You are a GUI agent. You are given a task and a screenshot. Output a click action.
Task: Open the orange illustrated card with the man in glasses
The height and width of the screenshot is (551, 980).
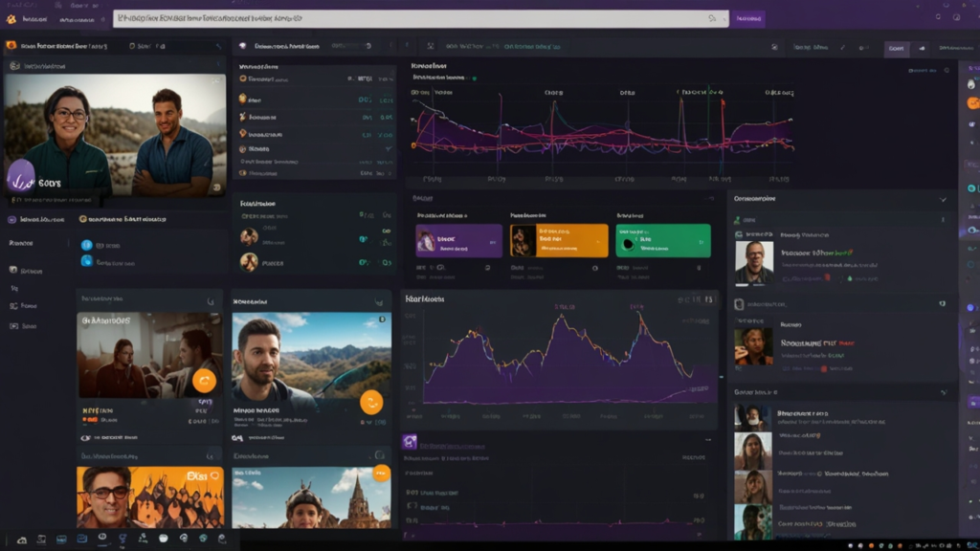pyautogui.click(x=150, y=497)
